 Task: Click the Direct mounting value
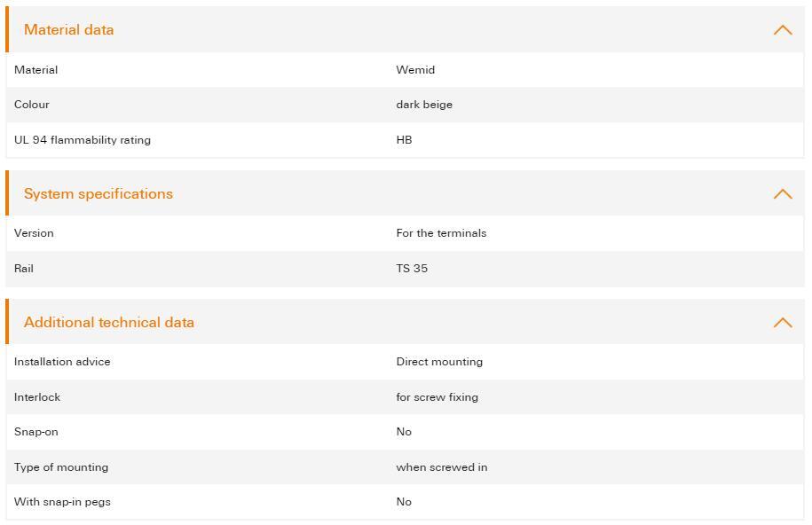pos(439,362)
